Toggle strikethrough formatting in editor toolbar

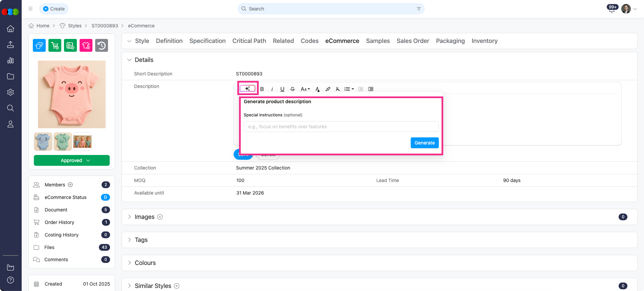[293, 89]
